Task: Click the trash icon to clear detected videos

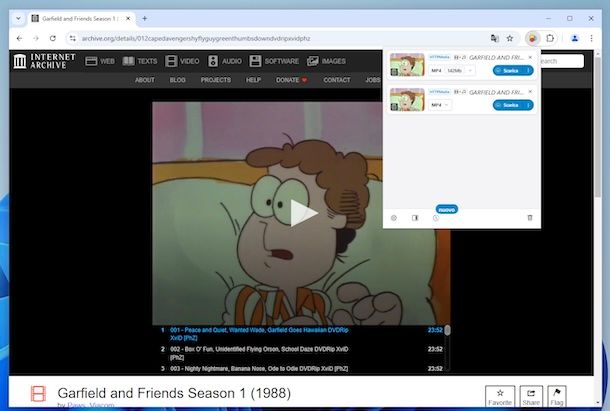Action: (x=529, y=218)
